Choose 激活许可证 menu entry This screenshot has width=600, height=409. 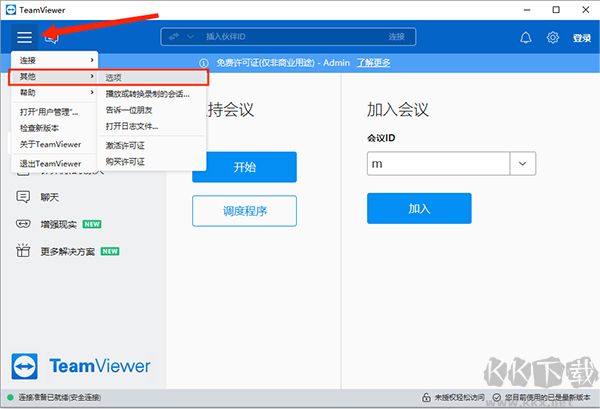click(152, 145)
